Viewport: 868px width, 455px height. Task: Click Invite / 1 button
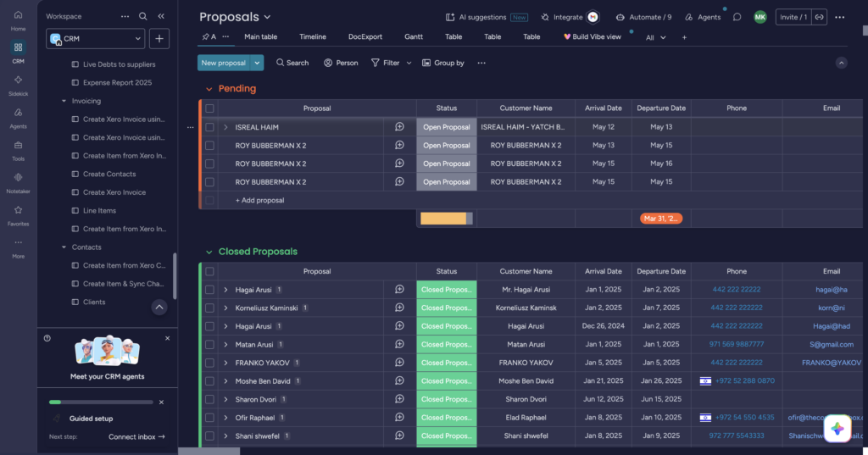point(793,17)
